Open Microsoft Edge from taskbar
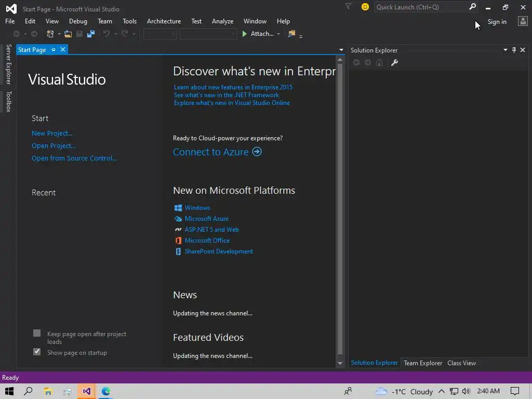Image resolution: width=532 pixels, height=399 pixels. coord(106,391)
